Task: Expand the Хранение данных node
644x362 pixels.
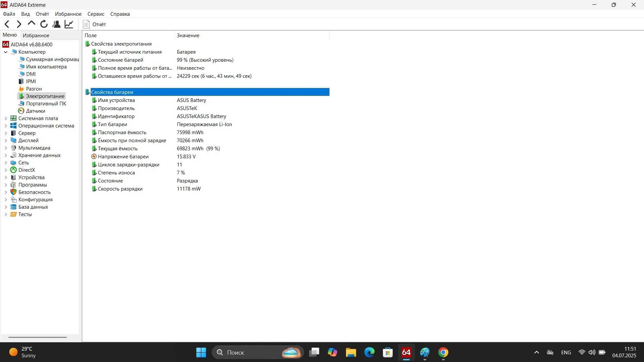Action: pos(6,155)
